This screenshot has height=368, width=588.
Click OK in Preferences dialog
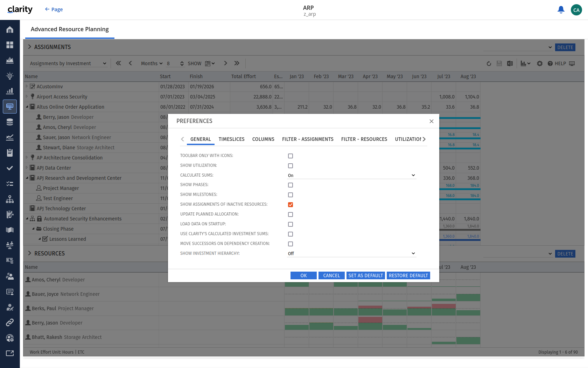[x=303, y=275]
